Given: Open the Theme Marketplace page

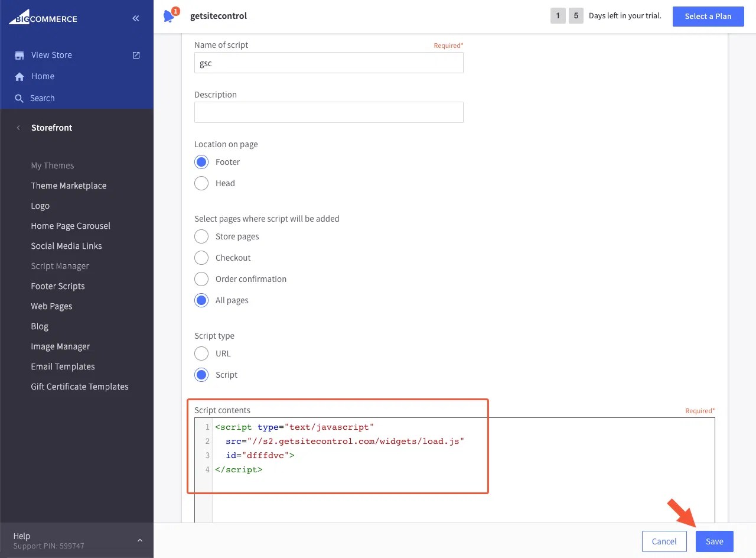Looking at the screenshot, I should [x=69, y=186].
